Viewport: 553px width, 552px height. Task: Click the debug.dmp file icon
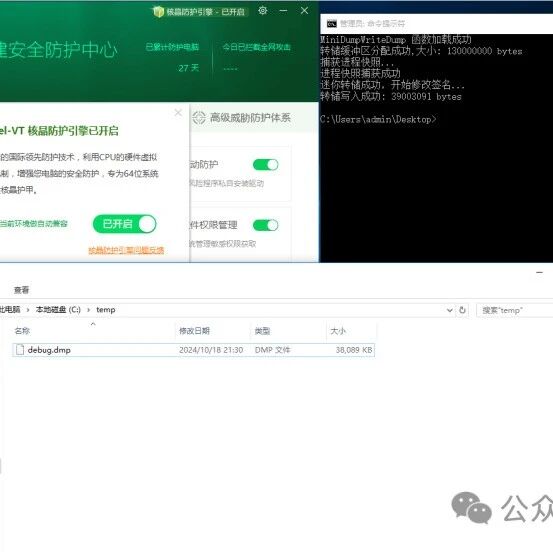point(20,350)
